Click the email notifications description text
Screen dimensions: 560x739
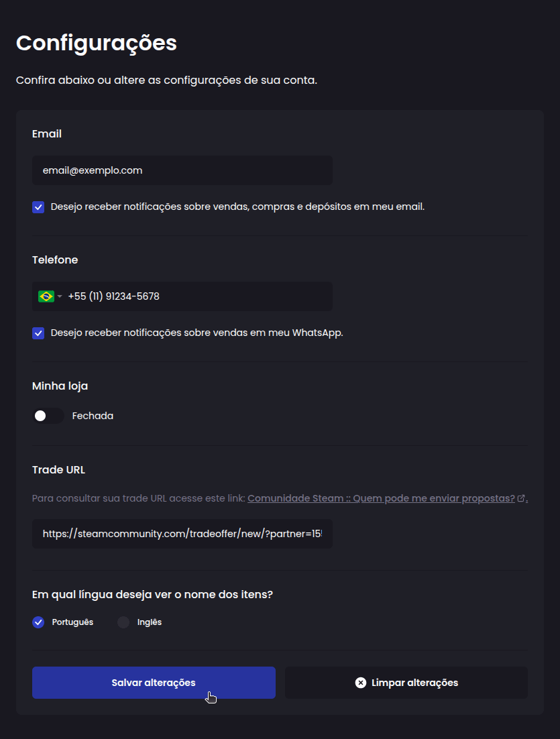237,207
